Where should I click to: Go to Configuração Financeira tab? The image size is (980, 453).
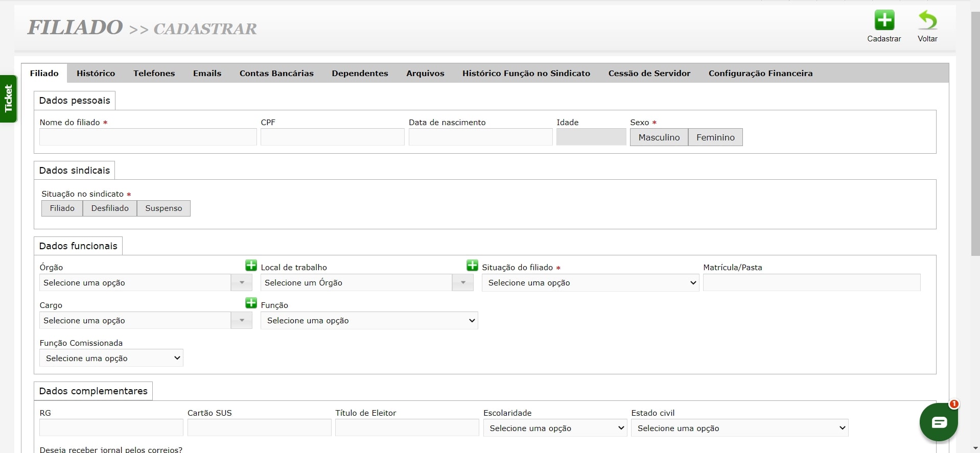pyautogui.click(x=760, y=74)
